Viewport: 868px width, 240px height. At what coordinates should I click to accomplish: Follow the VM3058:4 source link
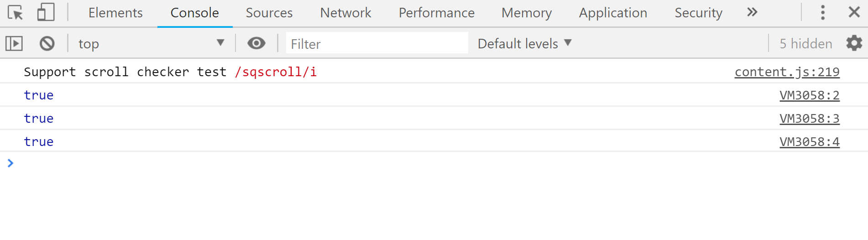(x=809, y=142)
